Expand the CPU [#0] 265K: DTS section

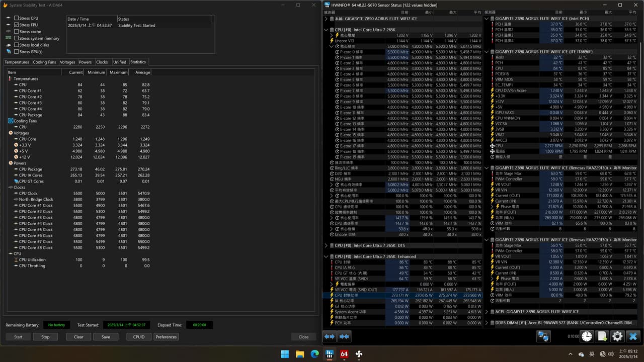coord(327,245)
